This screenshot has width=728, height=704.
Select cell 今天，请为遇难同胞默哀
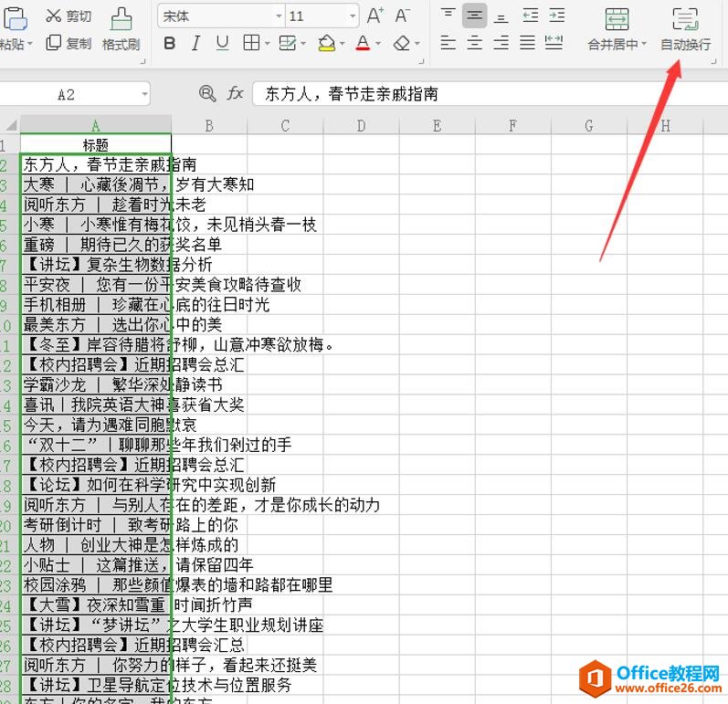pos(96,425)
